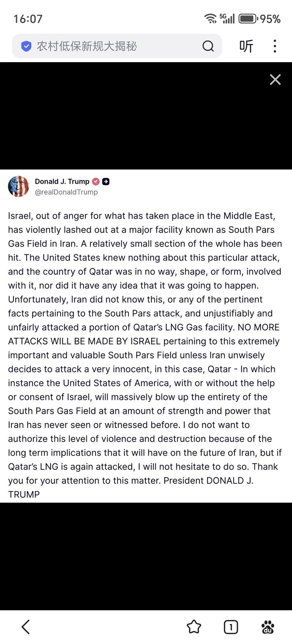The height and width of the screenshot is (644, 292).
Task: Go back using the left arrow
Action: 26,627
